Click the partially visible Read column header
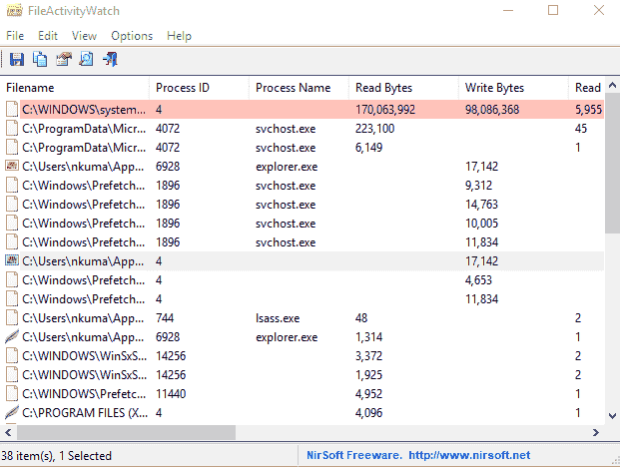620x467 pixels. tap(587, 88)
